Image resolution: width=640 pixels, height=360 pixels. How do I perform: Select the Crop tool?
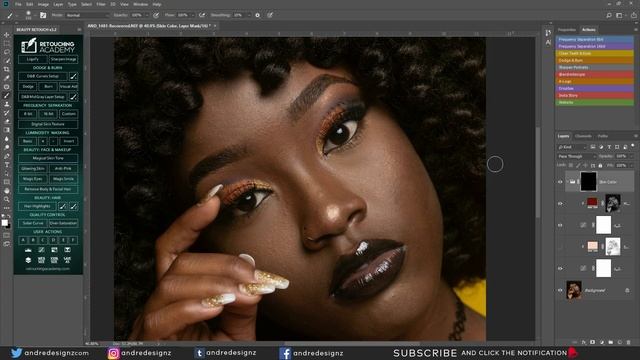click(7, 69)
